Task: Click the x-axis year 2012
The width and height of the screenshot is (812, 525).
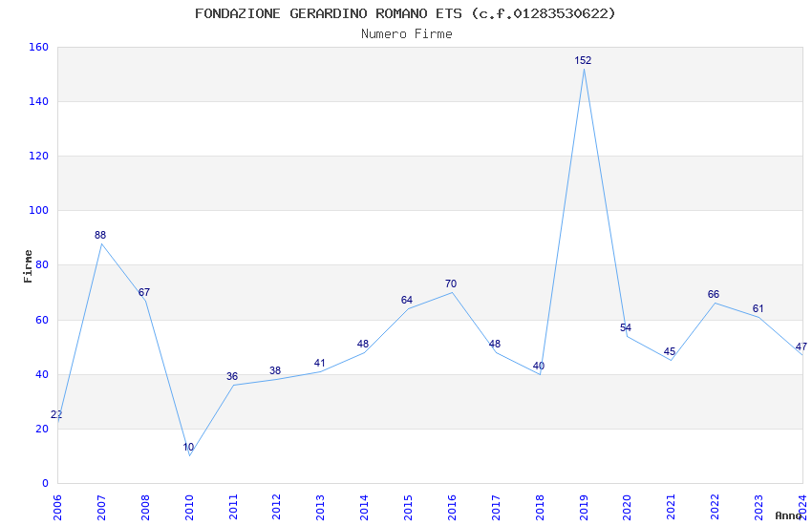Action: pyautogui.click(x=276, y=507)
